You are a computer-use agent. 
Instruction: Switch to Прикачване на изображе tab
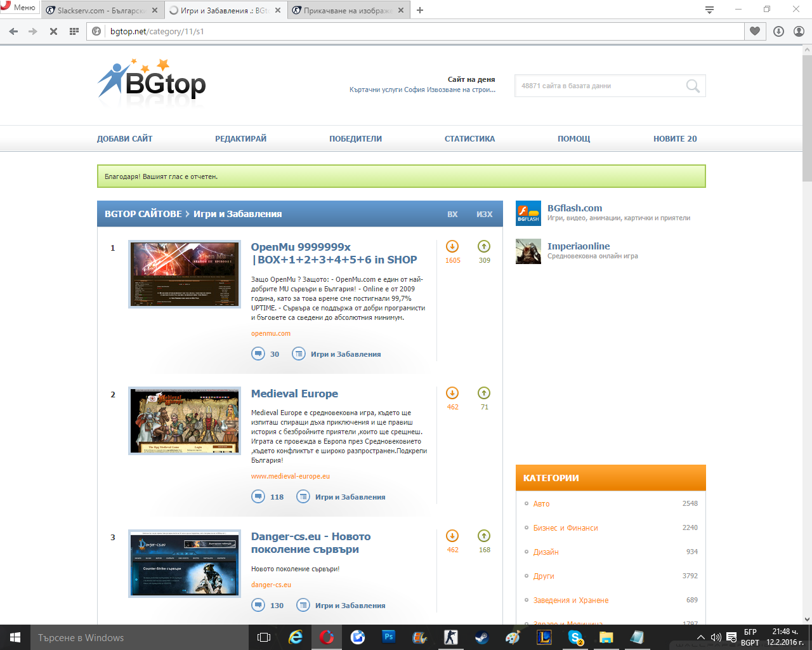(348, 10)
